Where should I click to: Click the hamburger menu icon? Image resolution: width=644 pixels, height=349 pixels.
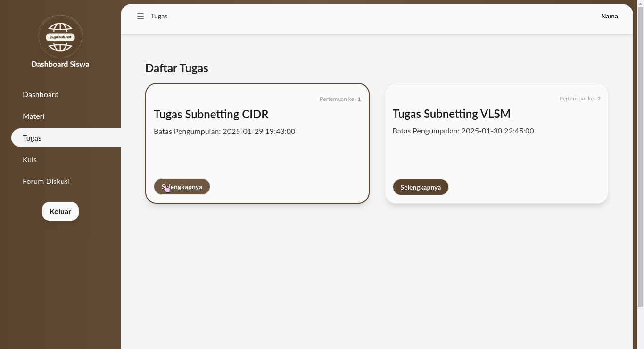click(x=140, y=16)
